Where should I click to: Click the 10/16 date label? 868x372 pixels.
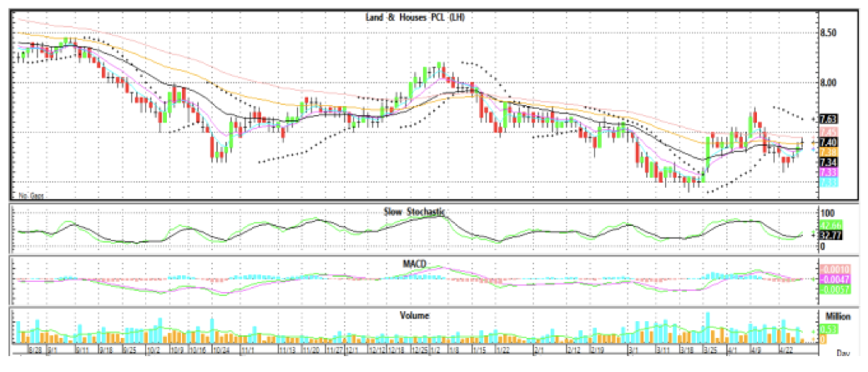click(x=198, y=349)
